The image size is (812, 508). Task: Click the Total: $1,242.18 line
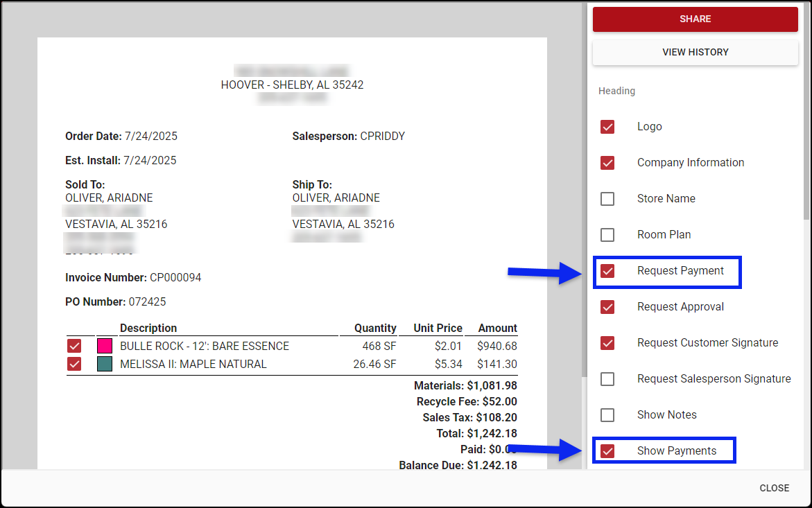pos(476,434)
